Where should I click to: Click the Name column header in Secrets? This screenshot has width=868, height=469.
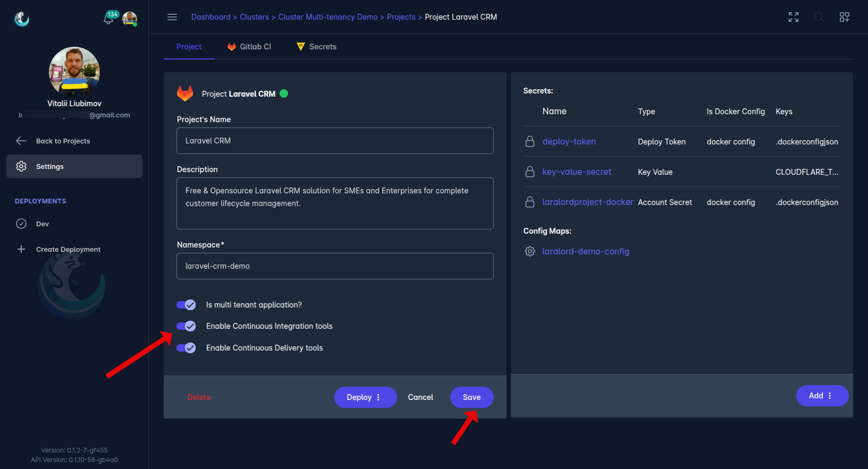[554, 111]
